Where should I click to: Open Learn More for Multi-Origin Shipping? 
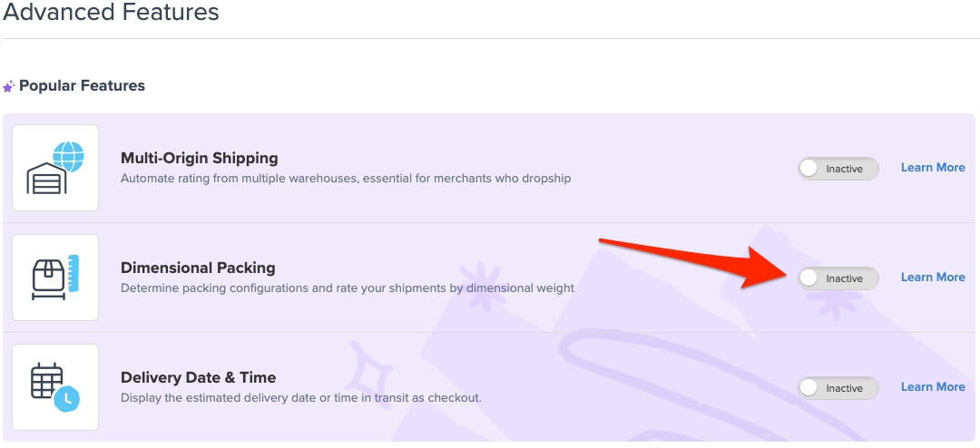pyautogui.click(x=932, y=168)
